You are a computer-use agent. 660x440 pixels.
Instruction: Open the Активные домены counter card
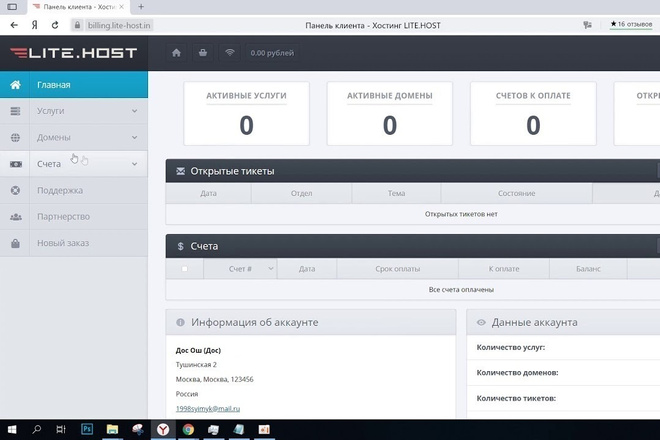pos(390,114)
